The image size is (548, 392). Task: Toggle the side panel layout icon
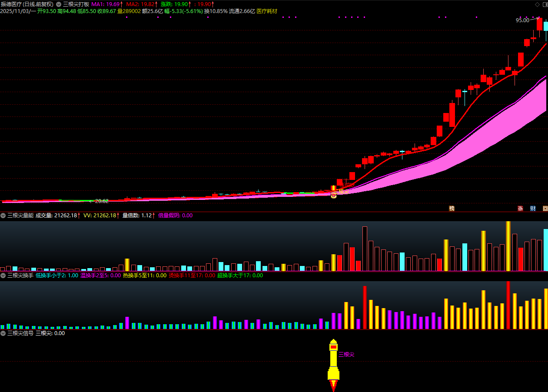[545, 4]
